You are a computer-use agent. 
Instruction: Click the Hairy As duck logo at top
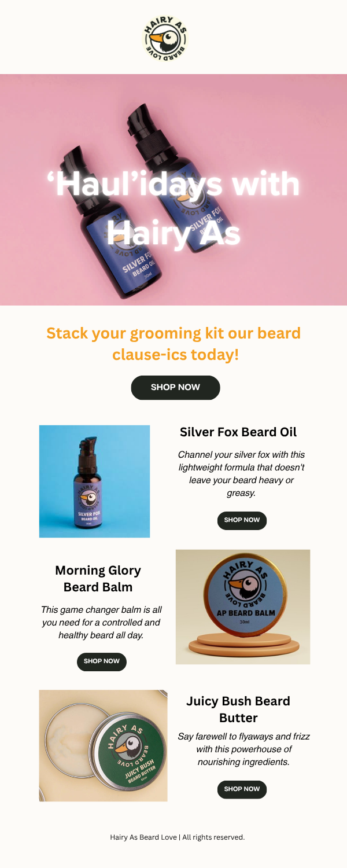click(x=165, y=37)
